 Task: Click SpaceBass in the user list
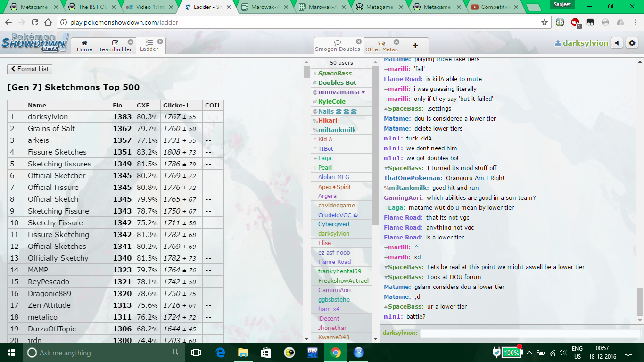[335, 73]
